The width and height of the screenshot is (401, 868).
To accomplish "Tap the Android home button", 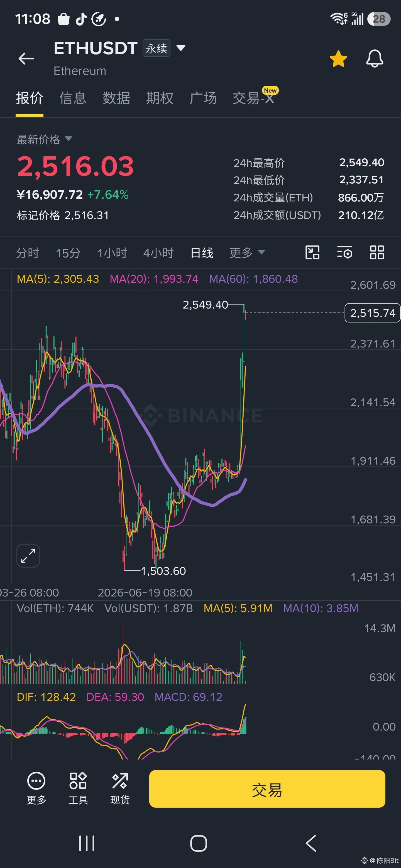I will coord(199,844).
